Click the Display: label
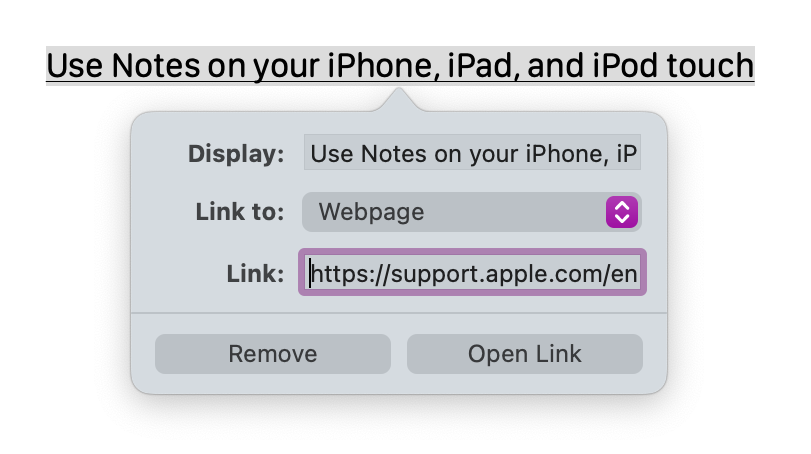Viewport: 811px width, 454px height. 236,154
